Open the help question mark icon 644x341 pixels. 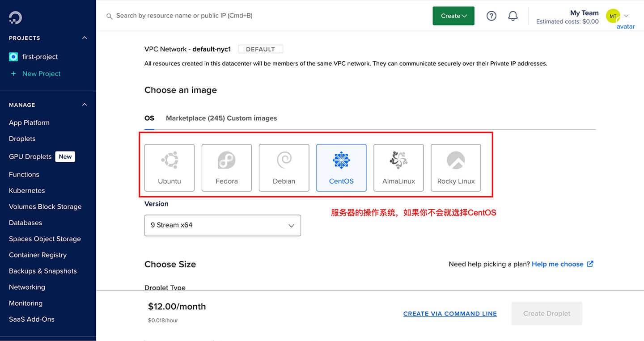pyautogui.click(x=491, y=16)
